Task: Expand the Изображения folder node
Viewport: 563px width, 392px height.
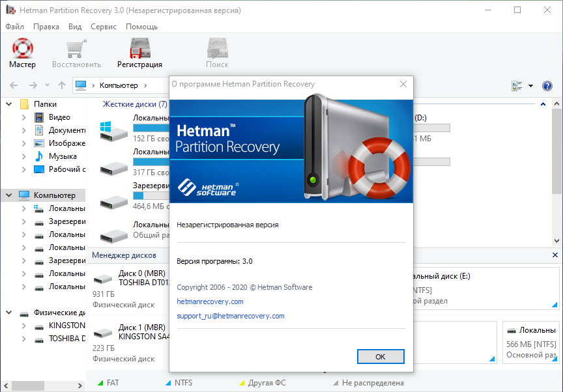Action: (23, 143)
